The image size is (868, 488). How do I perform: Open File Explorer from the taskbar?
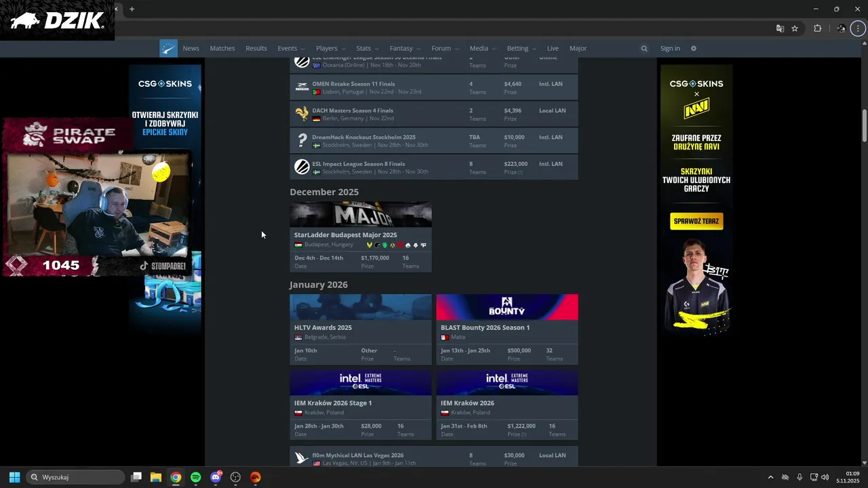point(155,477)
